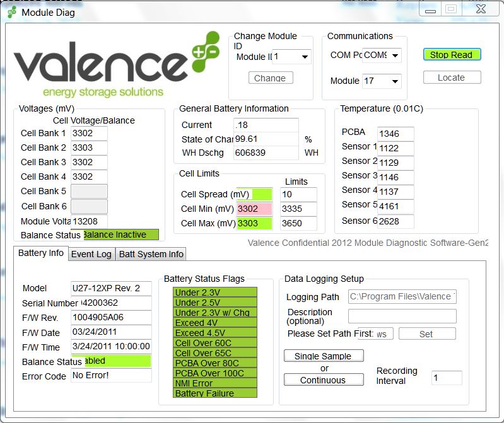Click the Cell Over 60C flag
Screen dimensions: 504x423
[x=215, y=343]
